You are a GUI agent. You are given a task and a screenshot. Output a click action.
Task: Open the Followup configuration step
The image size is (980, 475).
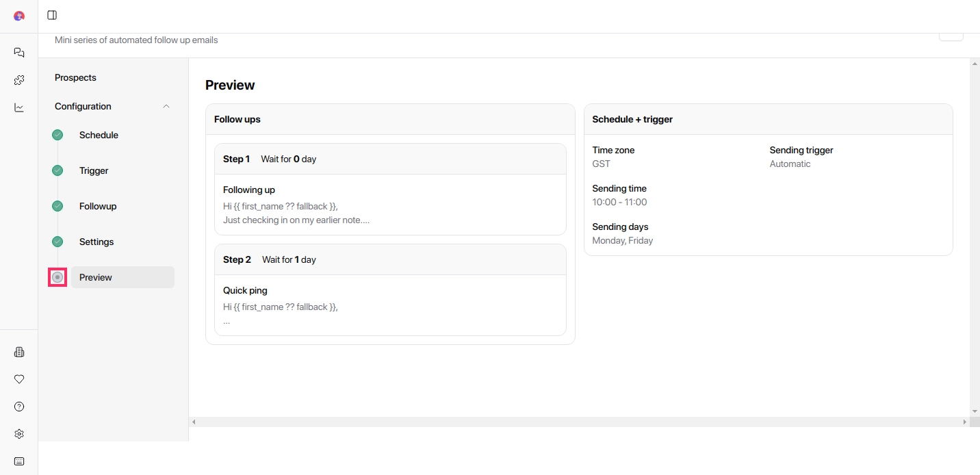click(x=98, y=206)
